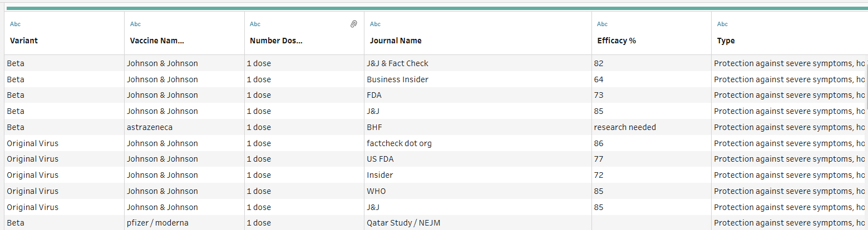Image resolution: width=868 pixels, height=230 pixels.
Task: Click the paperclip icon in Number Doses column
Action: (x=353, y=24)
